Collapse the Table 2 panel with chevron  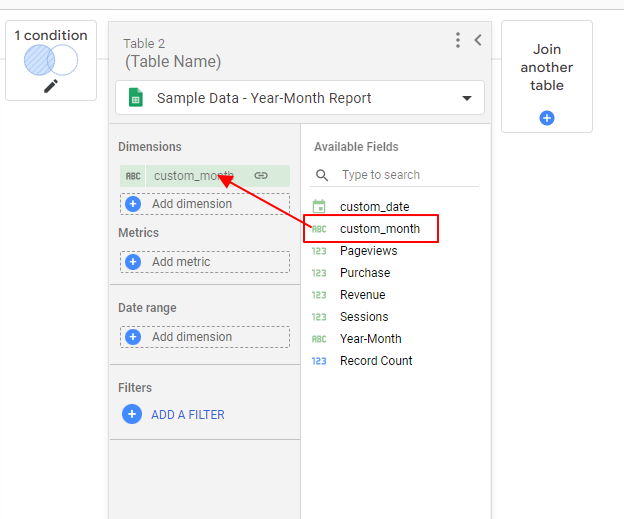[x=478, y=40]
